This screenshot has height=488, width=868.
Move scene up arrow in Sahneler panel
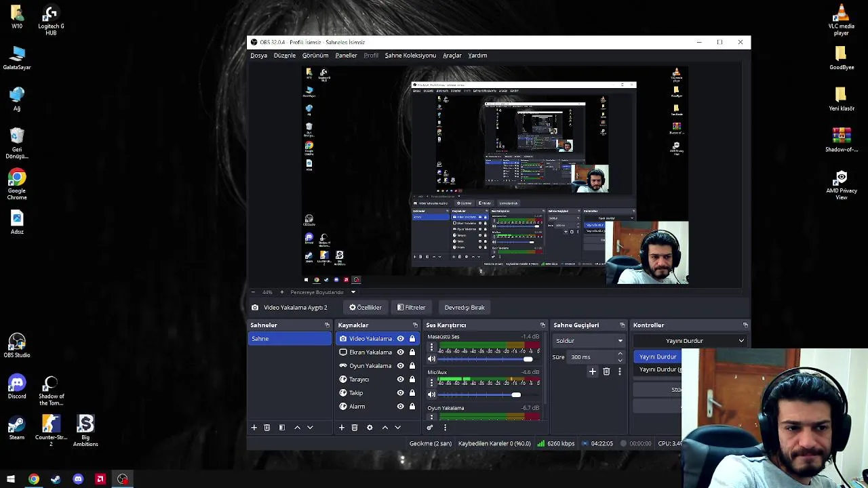click(297, 428)
